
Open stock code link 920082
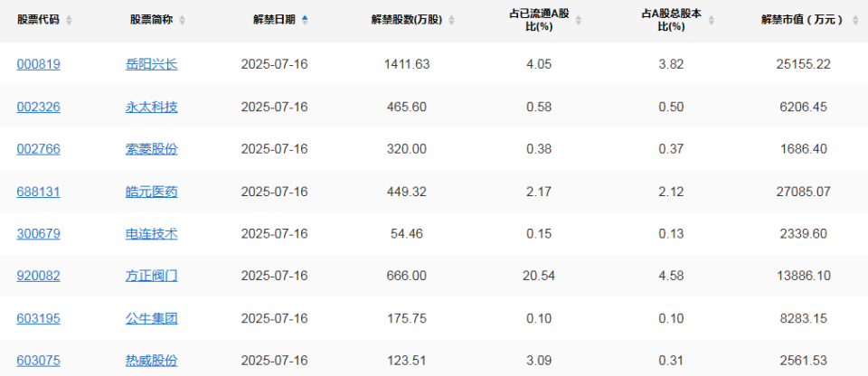pos(39,276)
